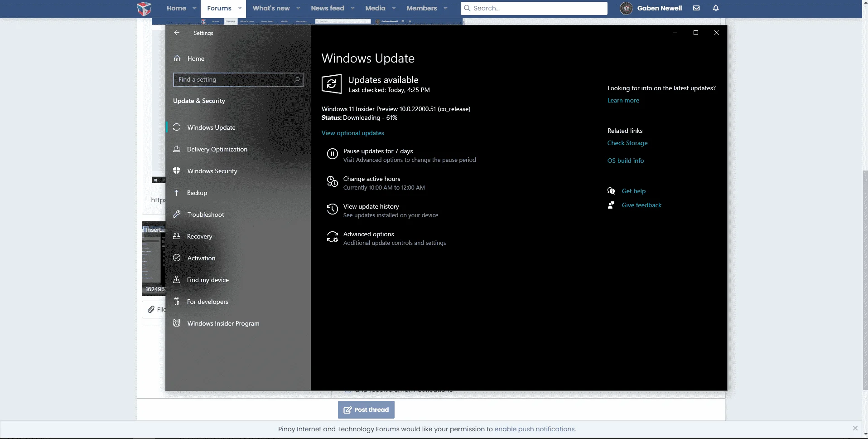Viewport: 868px width, 439px height.
Task: Click enable push notifications link
Action: point(535,429)
